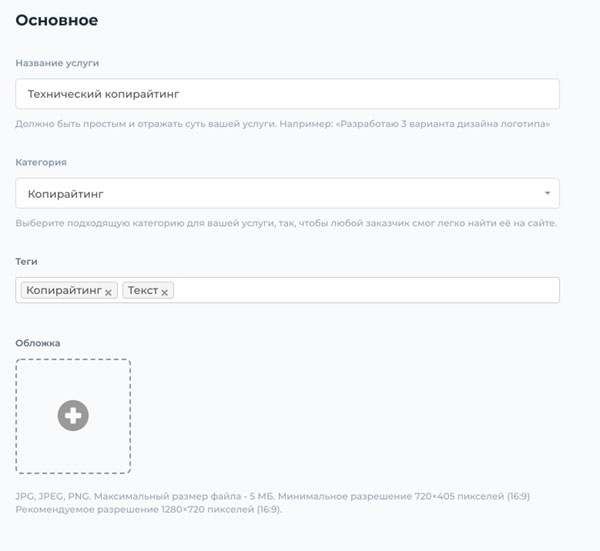Open the category combo box showing Копирайтинг

point(287,193)
